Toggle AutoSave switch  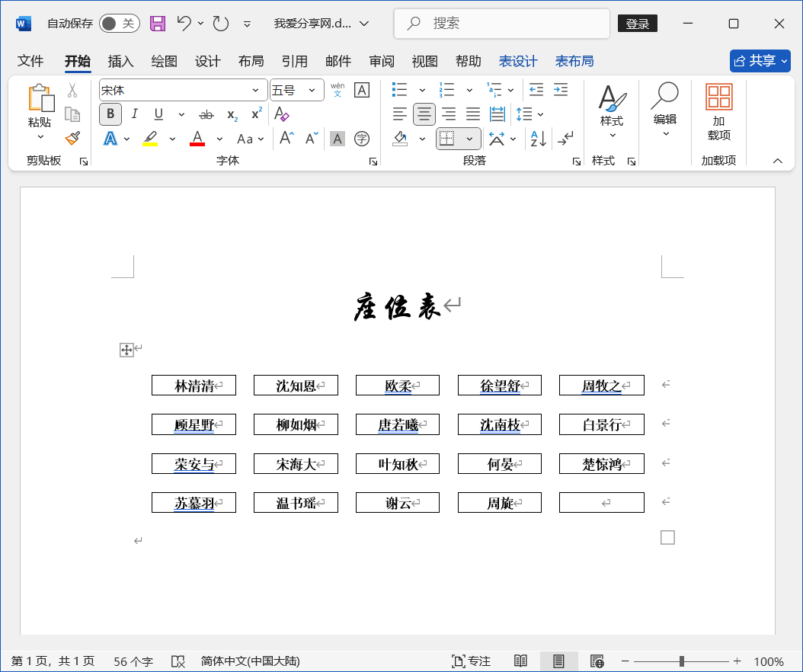(x=120, y=24)
